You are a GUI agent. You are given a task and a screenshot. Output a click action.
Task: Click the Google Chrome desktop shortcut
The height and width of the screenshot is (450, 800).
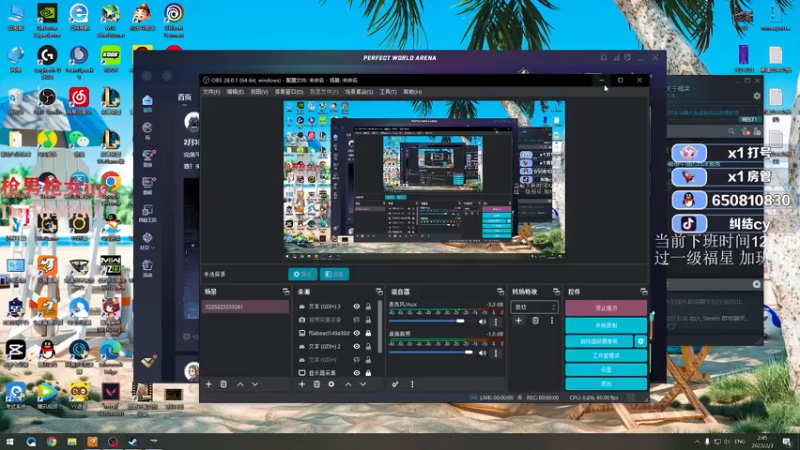pos(111,186)
